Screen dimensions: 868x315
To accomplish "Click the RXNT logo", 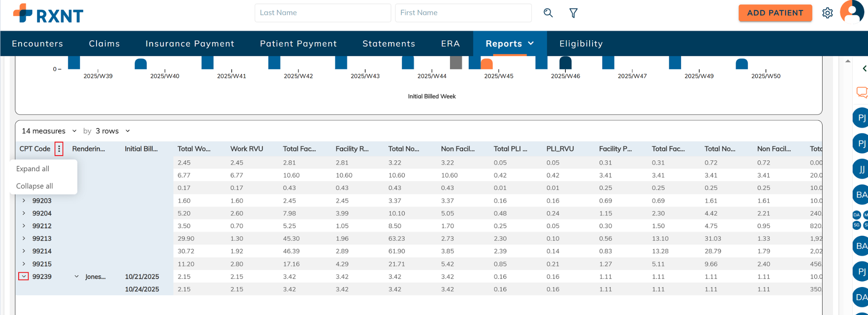I will click(48, 14).
